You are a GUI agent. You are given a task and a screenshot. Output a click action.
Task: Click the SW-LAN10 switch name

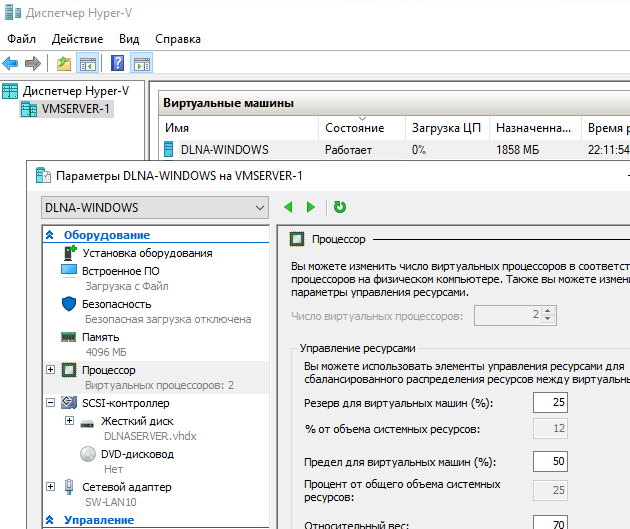pyautogui.click(x=111, y=502)
